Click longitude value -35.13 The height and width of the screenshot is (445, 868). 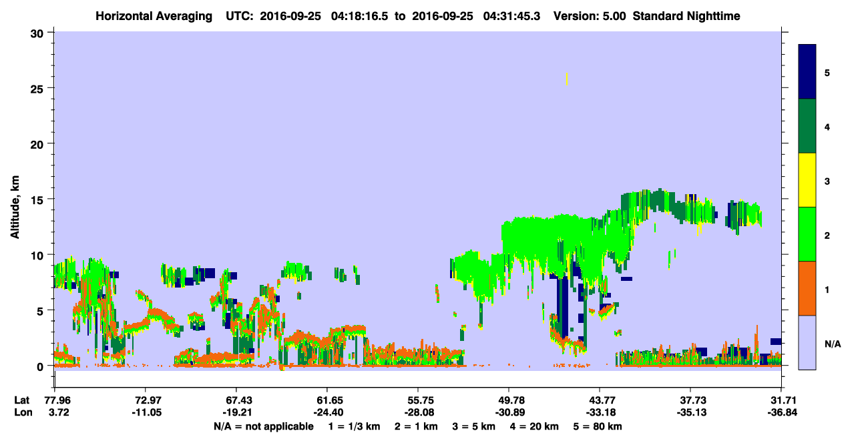[690, 412]
